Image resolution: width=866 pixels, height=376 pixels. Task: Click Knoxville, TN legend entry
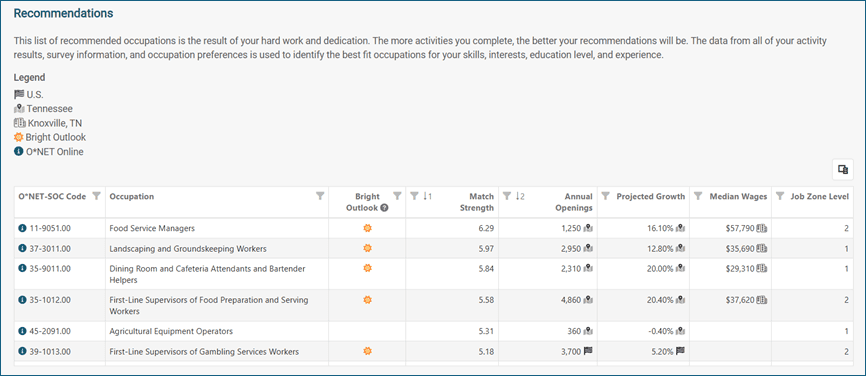(48, 123)
